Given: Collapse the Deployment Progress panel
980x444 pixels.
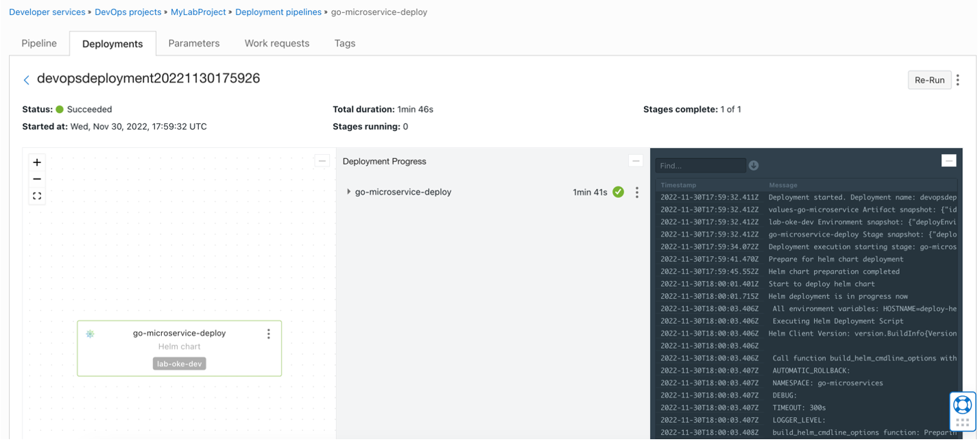Looking at the screenshot, I should pos(636,161).
